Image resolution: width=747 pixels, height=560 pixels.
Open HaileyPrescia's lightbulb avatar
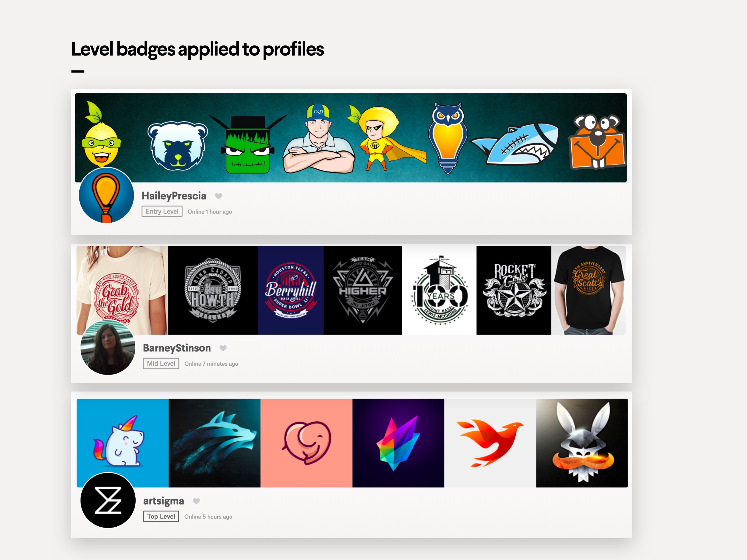tap(106, 196)
